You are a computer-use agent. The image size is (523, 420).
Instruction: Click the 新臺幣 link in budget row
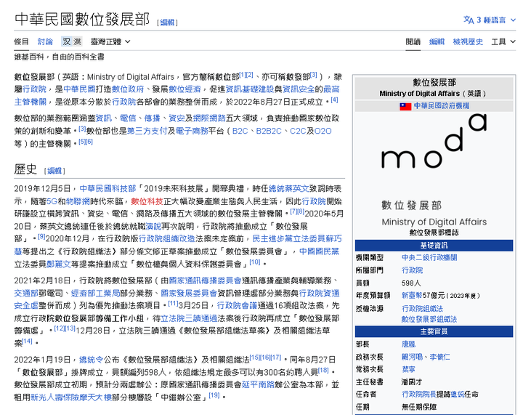tap(412, 296)
